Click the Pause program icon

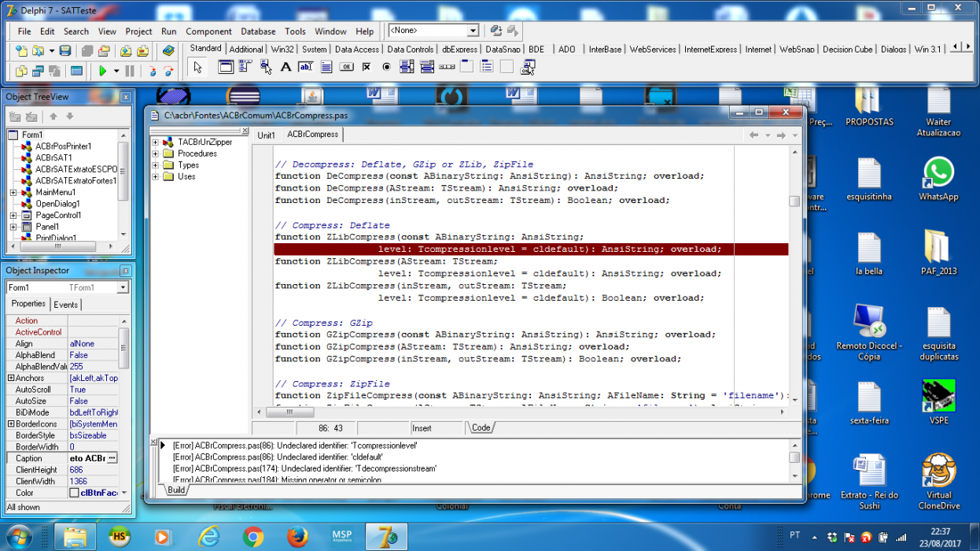tap(130, 71)
